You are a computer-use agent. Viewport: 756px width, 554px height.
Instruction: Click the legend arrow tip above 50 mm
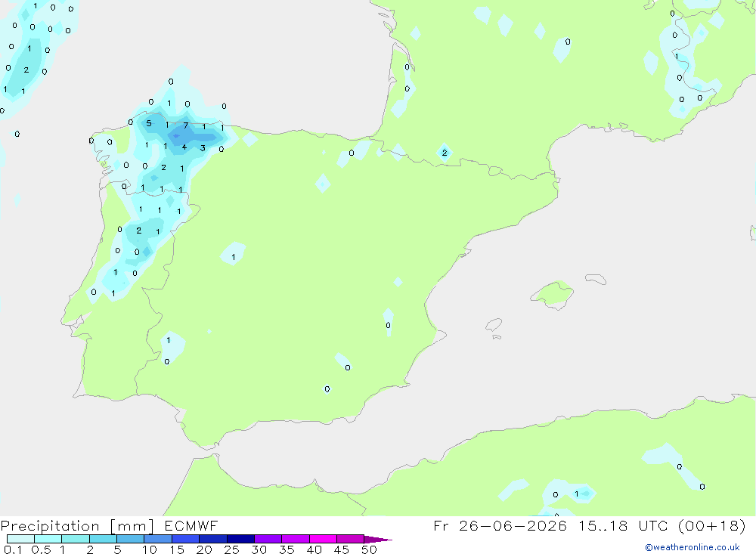click(377, 539)
